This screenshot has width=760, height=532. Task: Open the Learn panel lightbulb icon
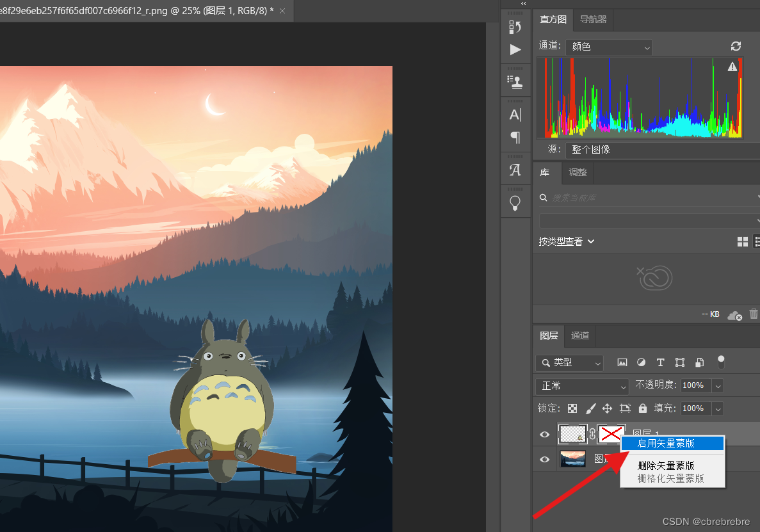tap(515, 203)
